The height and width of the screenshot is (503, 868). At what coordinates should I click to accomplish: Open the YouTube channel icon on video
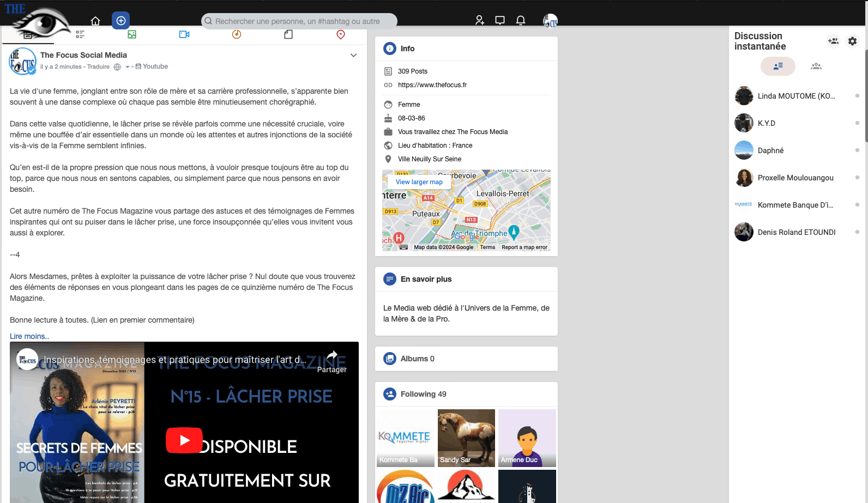[x=27, y=360]
